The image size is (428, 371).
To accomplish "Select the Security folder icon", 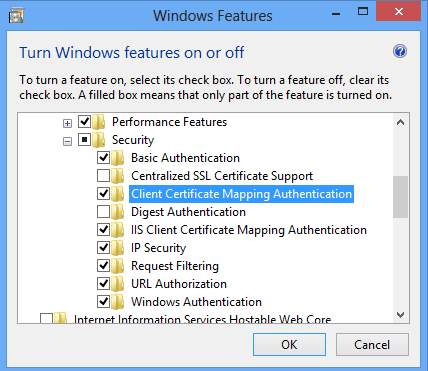I will point(99,140).
